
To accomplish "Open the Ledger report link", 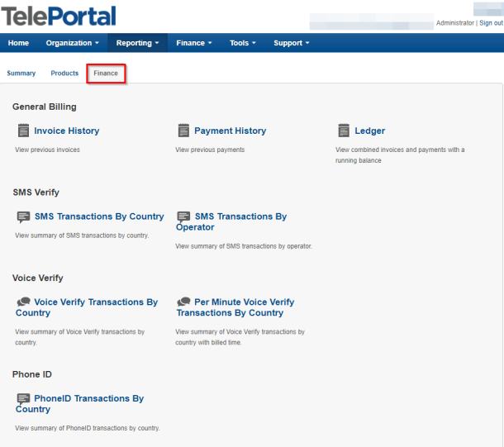I will tap(369, 131).
